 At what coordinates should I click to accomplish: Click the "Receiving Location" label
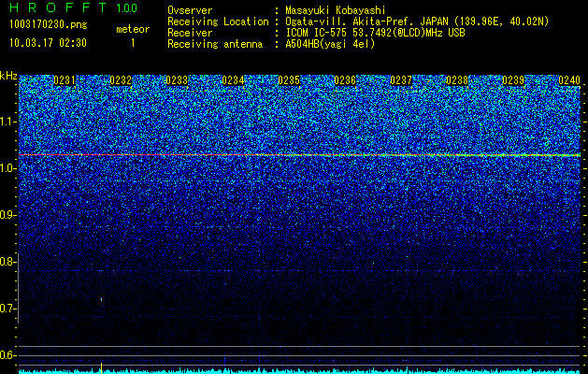coord(218,22)
